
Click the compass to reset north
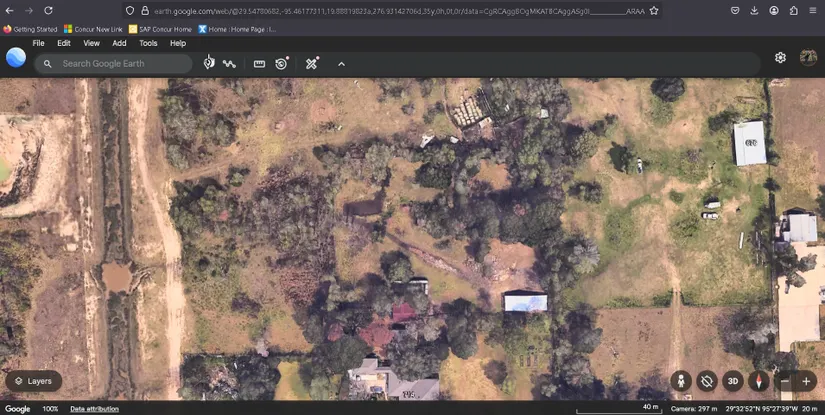tap(759, 381)
